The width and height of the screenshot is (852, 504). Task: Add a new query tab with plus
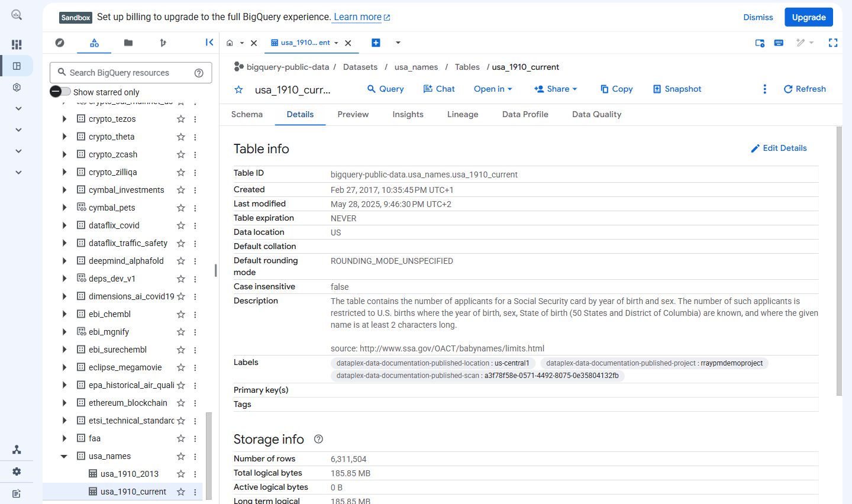[x=376, y=43]
